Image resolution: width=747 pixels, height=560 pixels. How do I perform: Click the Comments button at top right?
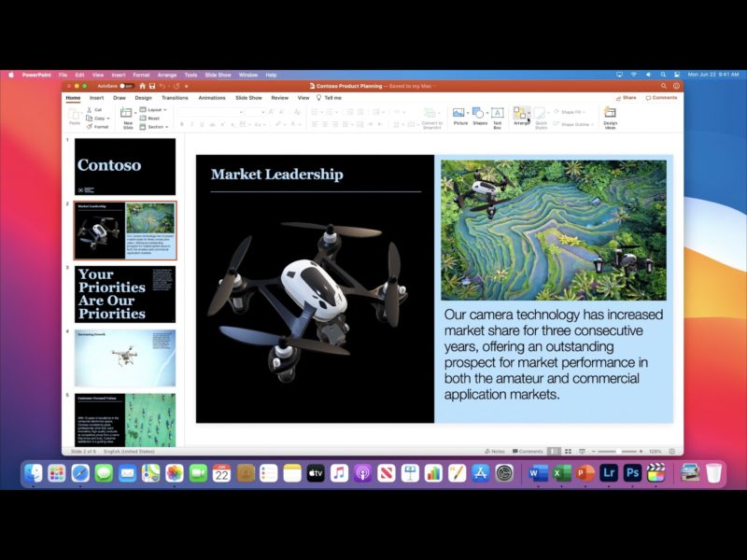tap(661, 98)
